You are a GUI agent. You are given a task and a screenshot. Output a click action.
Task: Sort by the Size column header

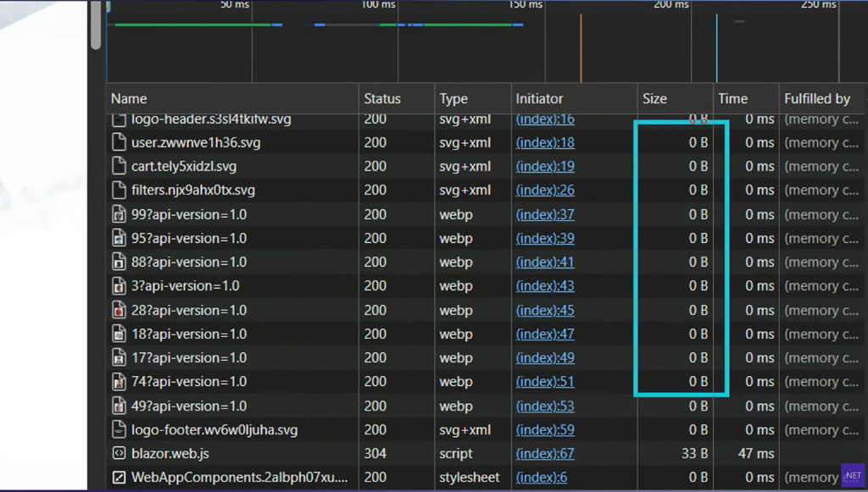654,99
